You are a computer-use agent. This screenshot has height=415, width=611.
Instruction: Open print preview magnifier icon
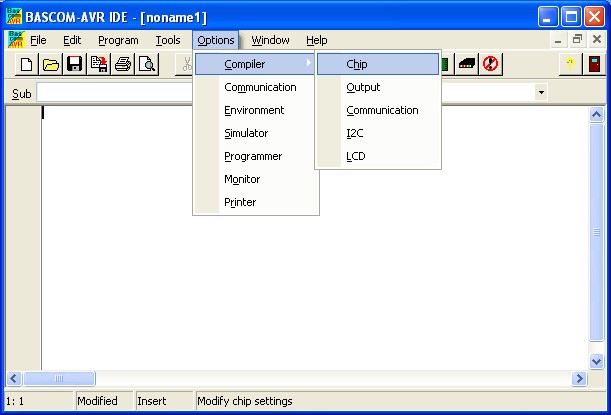click(147, 64)
